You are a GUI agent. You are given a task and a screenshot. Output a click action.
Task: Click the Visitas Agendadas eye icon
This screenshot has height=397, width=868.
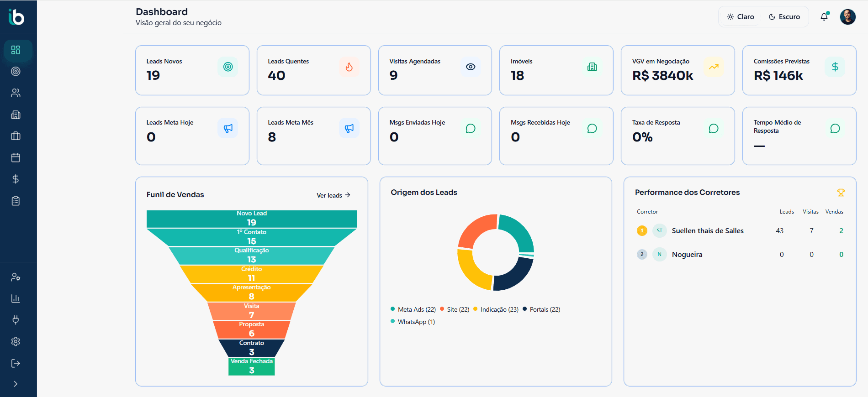pos(471,67)
